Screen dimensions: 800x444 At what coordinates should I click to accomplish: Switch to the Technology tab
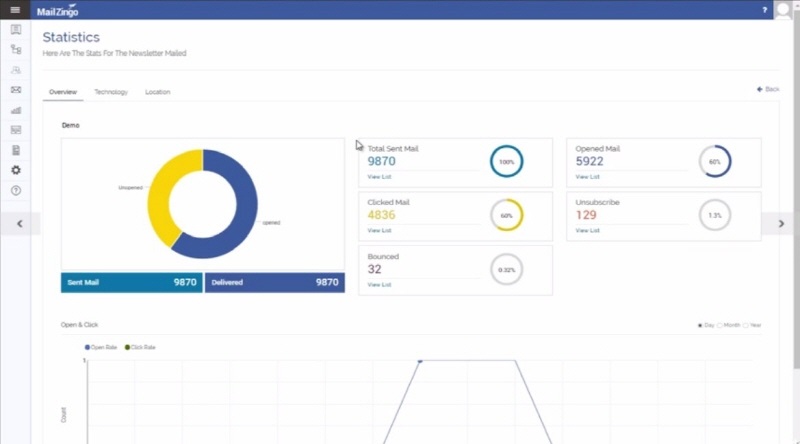111,92
